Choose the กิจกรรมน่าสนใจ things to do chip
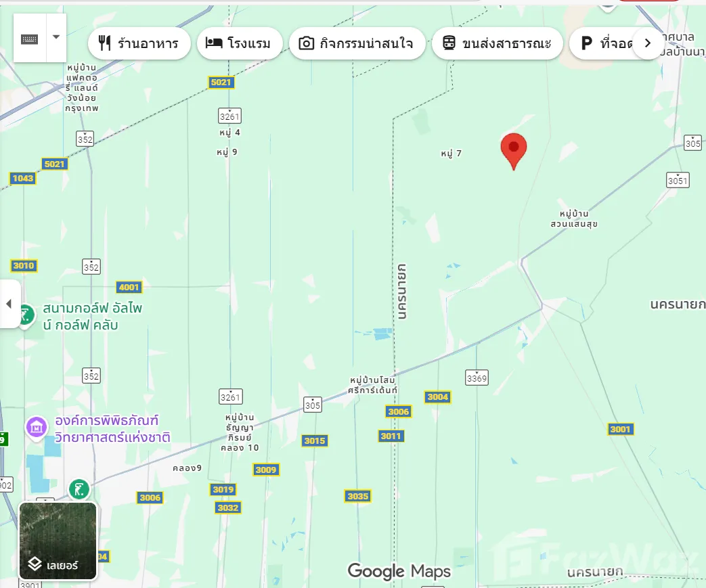Viewport: 706px width, 588px height. click(357, 43)
